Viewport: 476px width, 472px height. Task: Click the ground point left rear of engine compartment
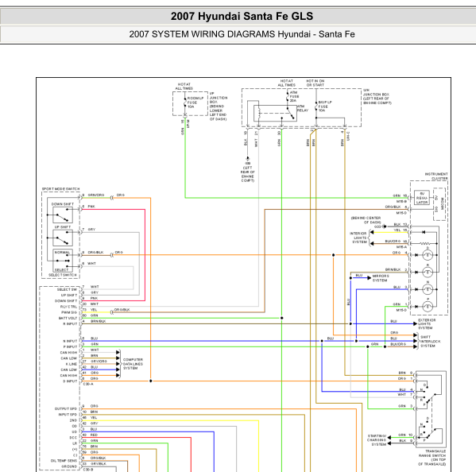pos(247,159)
